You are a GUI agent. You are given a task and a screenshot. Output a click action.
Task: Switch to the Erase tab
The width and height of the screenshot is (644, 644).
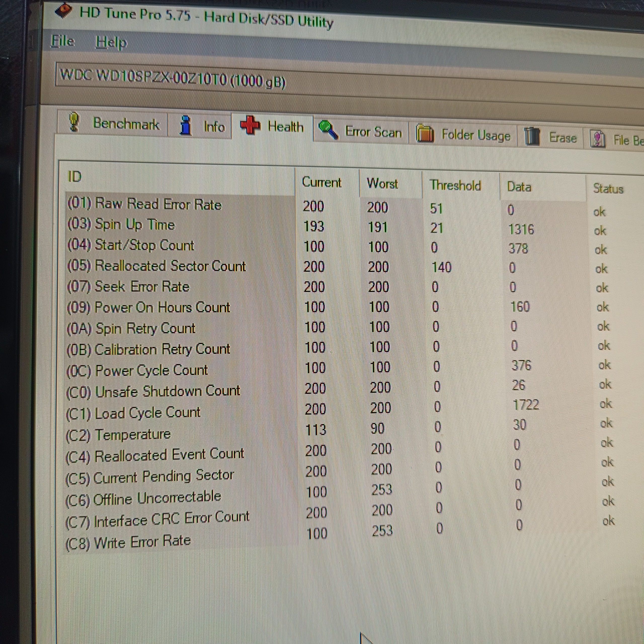[550, 137]
